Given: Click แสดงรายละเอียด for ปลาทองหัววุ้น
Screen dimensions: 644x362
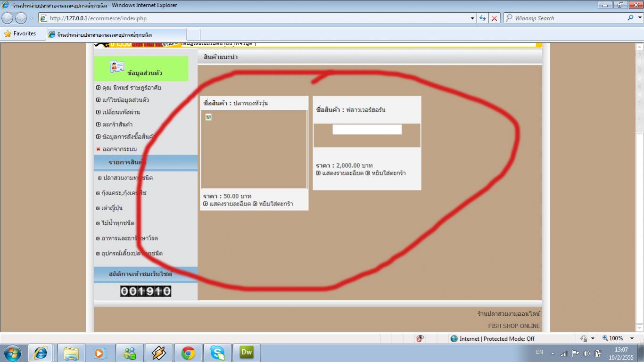Looking at the screenshot, I should click(230, 204).
